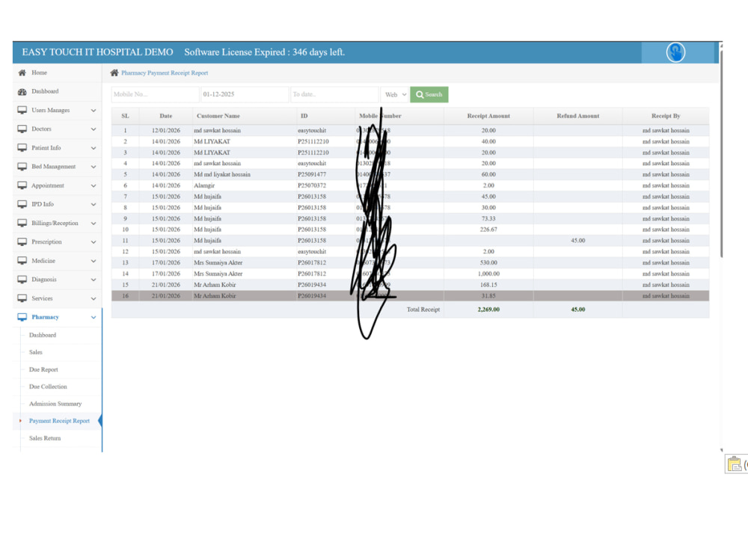This screenshot has width=748, height=560.
Task: Expand the Patient Info chevron
Action: pyautogui.click(x=93, y=148)
